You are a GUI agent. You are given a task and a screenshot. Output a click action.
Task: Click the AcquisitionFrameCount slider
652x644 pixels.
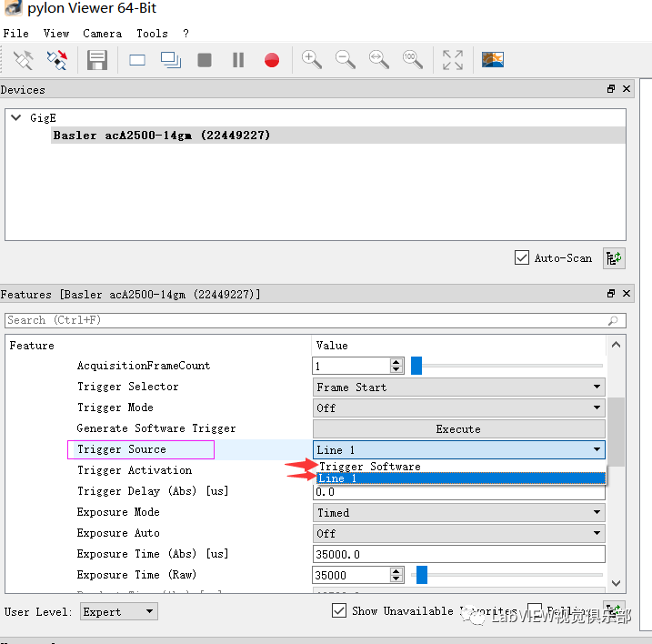point(507,366)
